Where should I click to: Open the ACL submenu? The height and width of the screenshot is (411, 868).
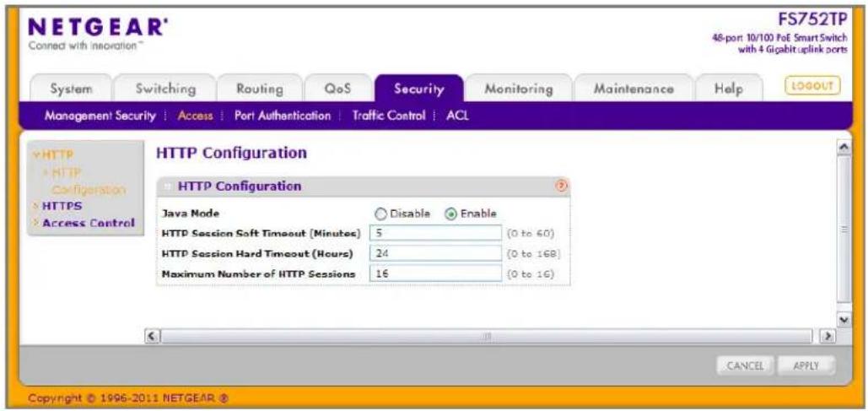[x=457, y=116]
